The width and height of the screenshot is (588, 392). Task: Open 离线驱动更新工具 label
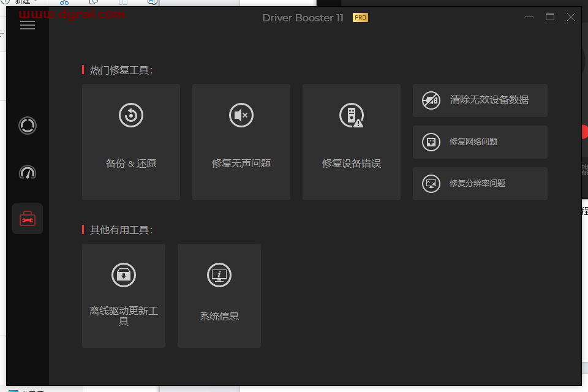pos(124,316)
